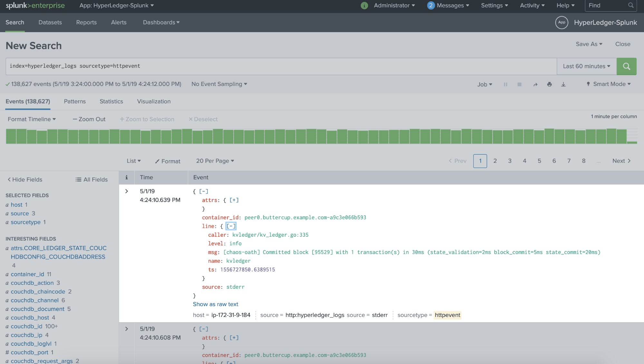Open the 20 Per Page dropdown
Screen dimensions: 644x364
(215, 161)
